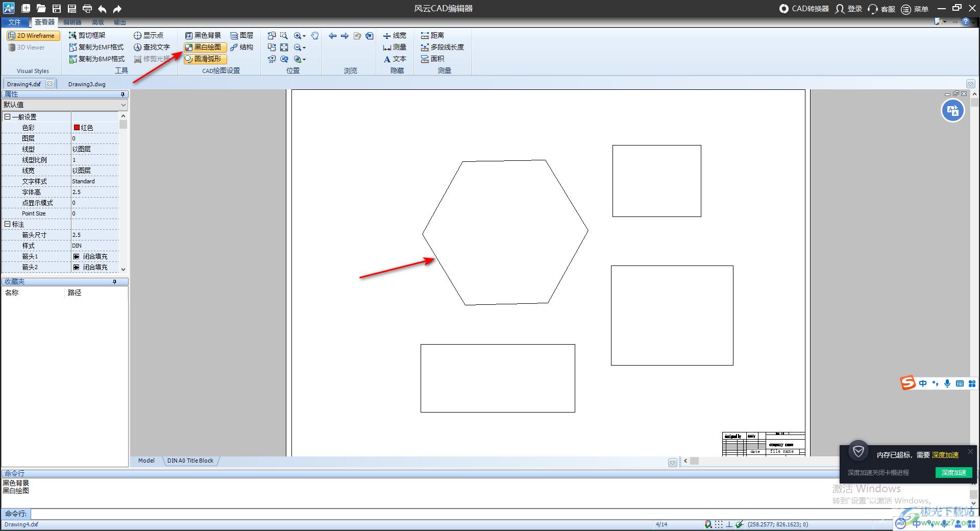Expand the document tabs list dropdown
This screenshot has width=980, height=531.
[x=970, y=84]
